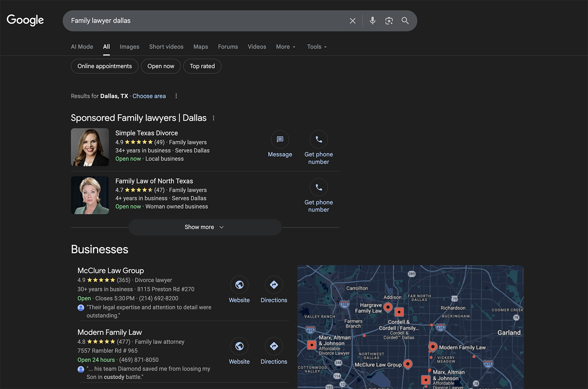Enable the Online appointments filter
Screen dimensions: 588x389
point(105,66)
